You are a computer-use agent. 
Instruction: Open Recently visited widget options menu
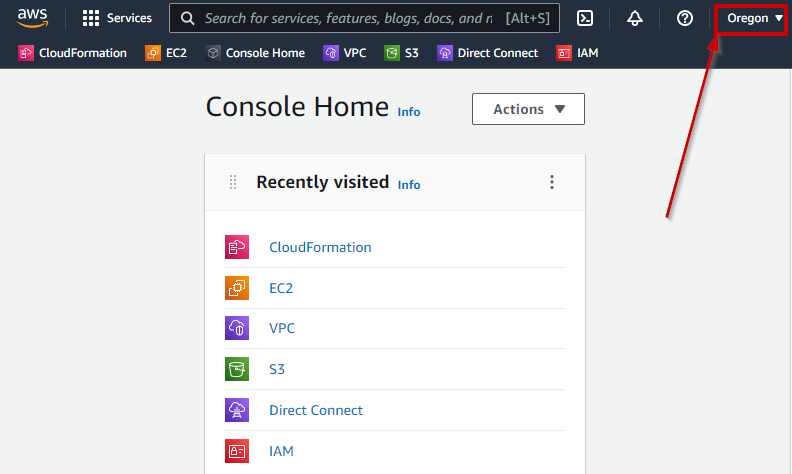(x=552, y=182)
